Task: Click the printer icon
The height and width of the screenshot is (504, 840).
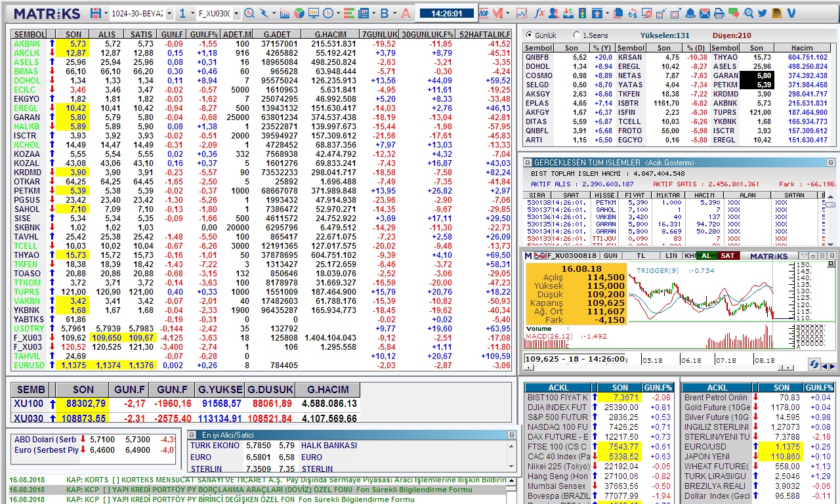Action: [x=719, y=13]
